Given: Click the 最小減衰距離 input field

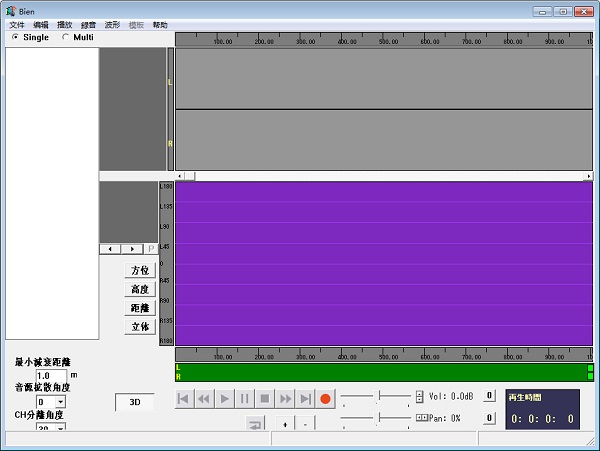Looking at the screenshot, I should tap(51, 376).
